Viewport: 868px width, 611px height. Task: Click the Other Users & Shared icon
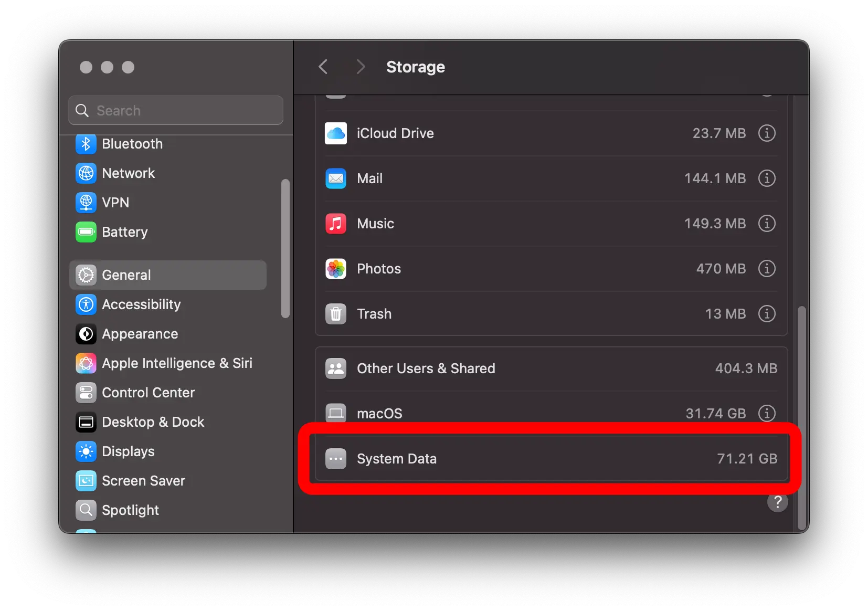point(336,368)
